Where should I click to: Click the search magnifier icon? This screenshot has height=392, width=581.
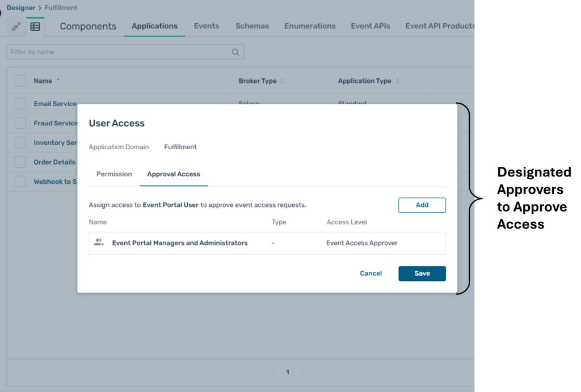point(235,52)
